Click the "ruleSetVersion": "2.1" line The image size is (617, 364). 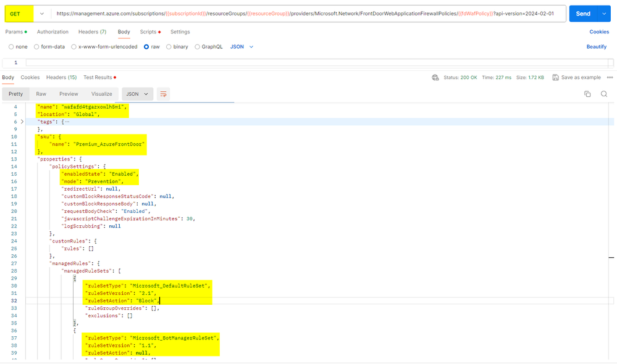(121, 293)
